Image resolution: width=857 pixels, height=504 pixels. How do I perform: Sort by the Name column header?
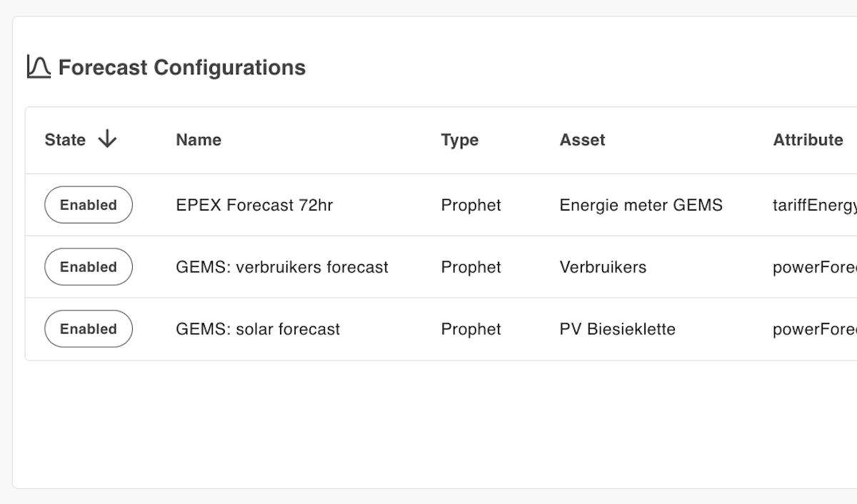[x=199, y=140]
